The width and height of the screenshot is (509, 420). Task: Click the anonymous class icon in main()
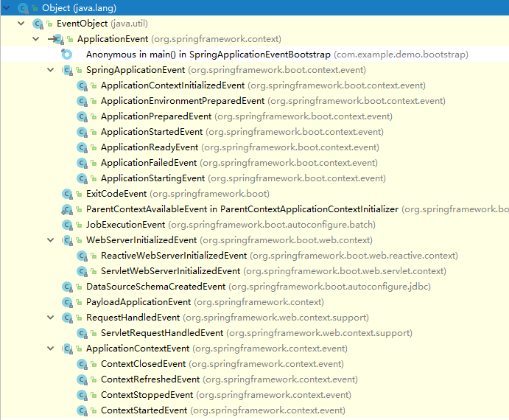(67, 55)
